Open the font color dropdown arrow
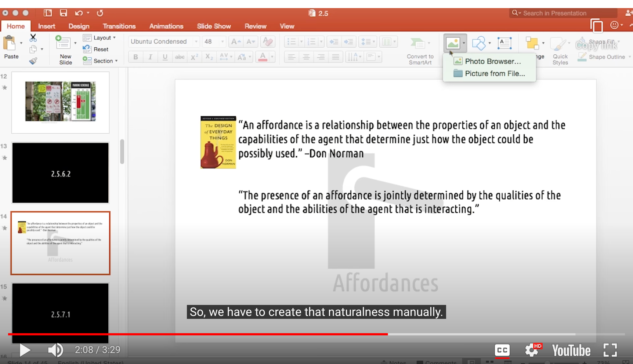 [272, 57]
